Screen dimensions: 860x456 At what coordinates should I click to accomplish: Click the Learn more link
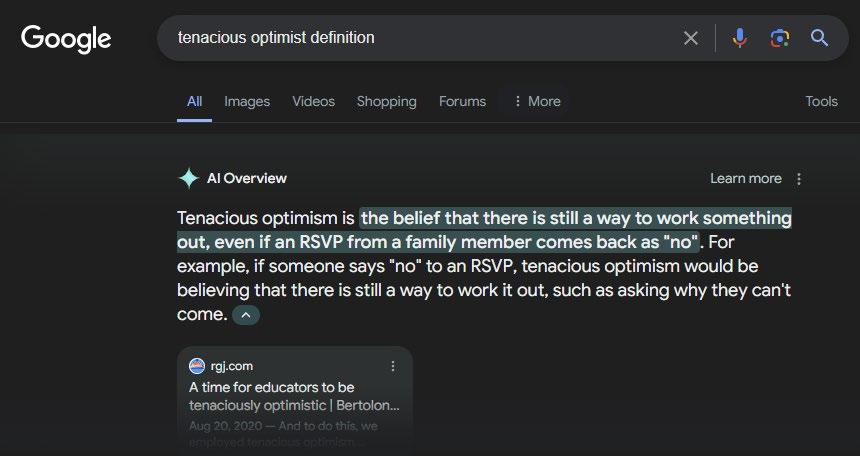745,178
